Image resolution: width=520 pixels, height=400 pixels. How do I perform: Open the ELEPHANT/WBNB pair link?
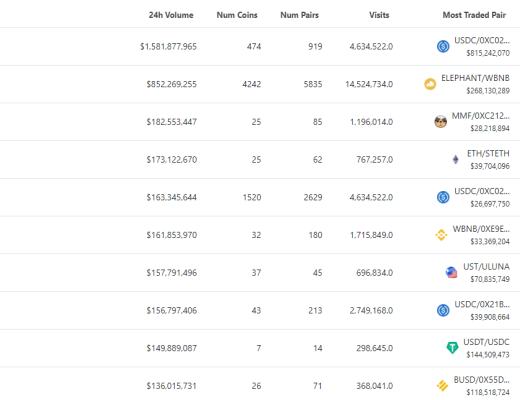[x=475, y=78]
